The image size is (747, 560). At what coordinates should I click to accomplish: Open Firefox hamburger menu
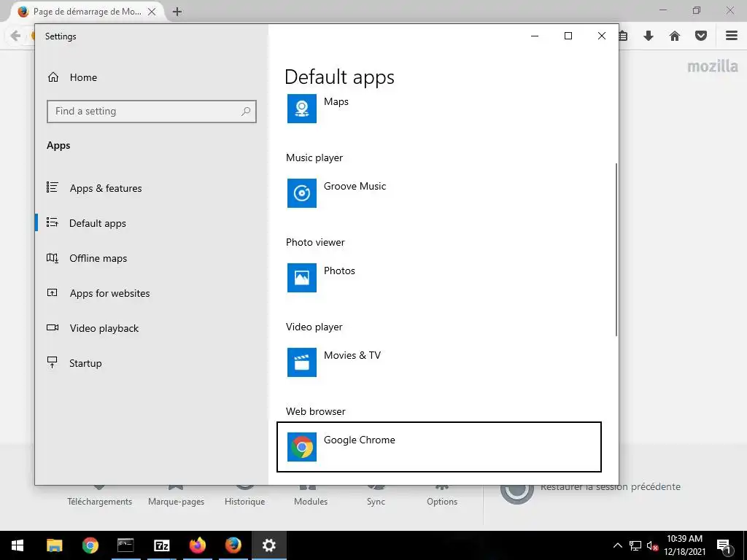coord(732,36)
